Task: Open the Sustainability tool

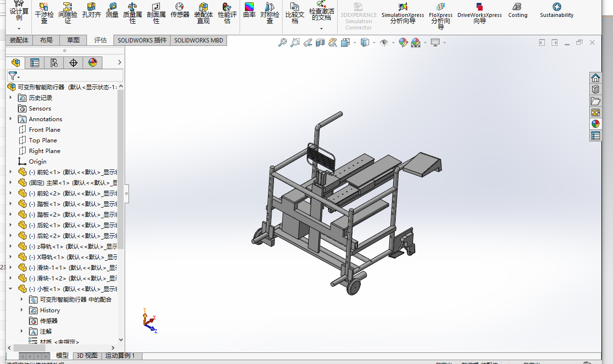Action: pos(556,11)
